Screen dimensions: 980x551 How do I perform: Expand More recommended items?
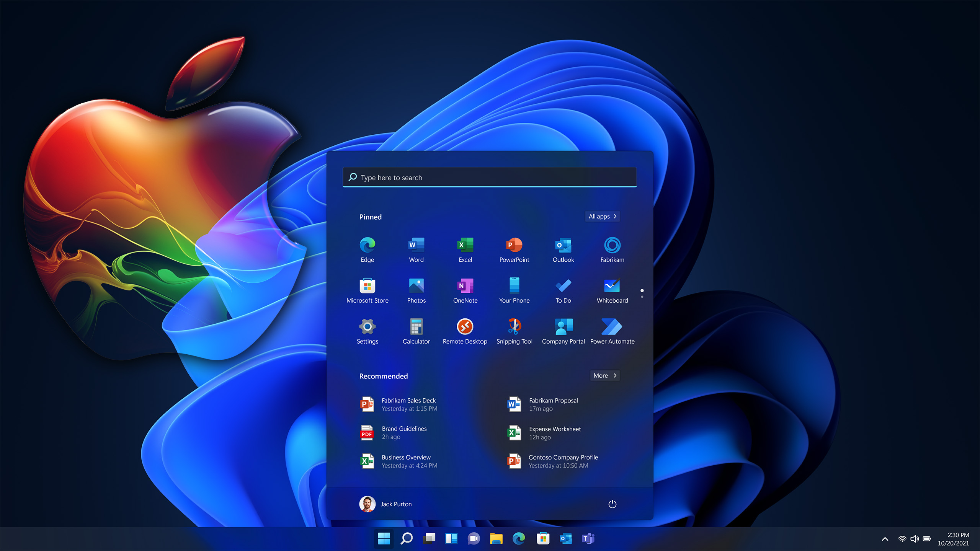click(604, 375)
